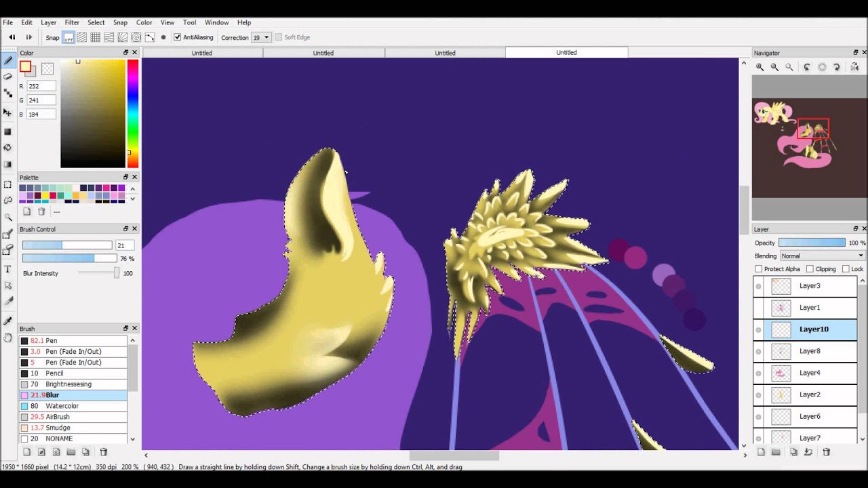The width and height of the screenshot is (868, 488).
Task: Open the Window menu
Action: click(x=216, y=22)
